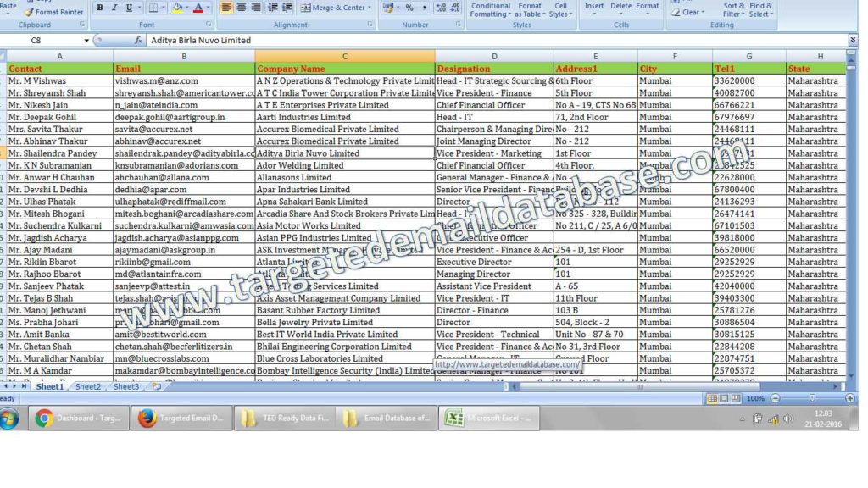Click the Borders icon
Screen dimensions: 868x488
click(x=153, y=8)
